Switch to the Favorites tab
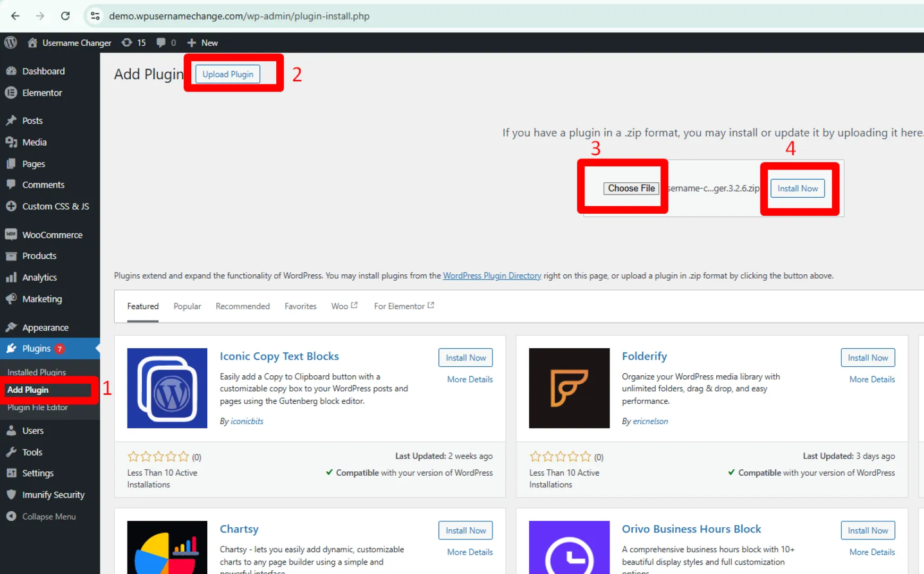Viewport: 924px width, 574px height. click(301, 306)
